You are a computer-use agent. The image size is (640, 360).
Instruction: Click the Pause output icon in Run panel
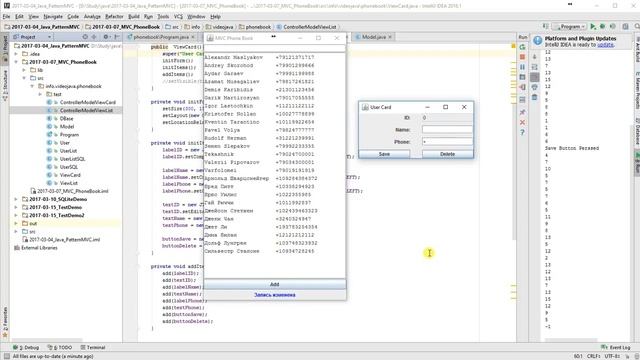pyautogui.click(x=522, y=67)
